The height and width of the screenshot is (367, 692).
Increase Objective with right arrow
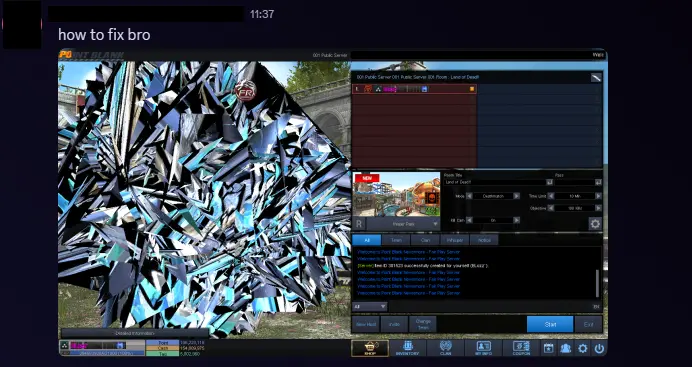(598, 208)
